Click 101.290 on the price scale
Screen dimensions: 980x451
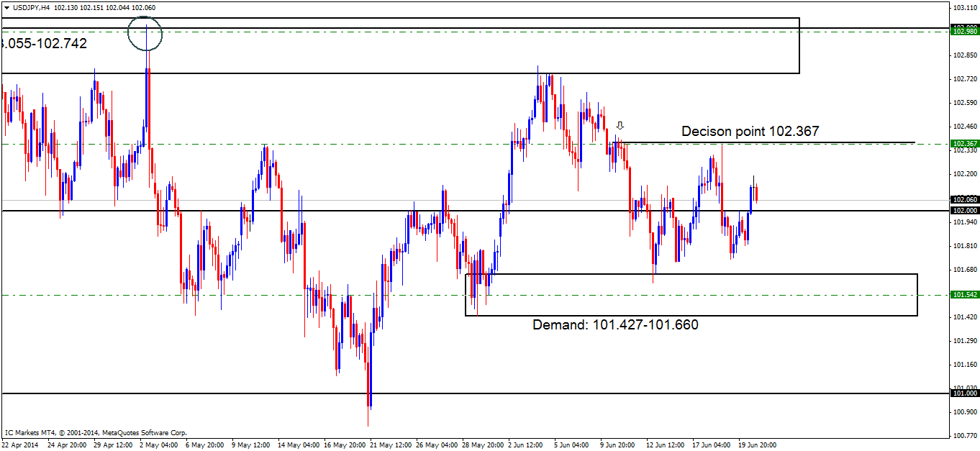click(x=965, y=340)
